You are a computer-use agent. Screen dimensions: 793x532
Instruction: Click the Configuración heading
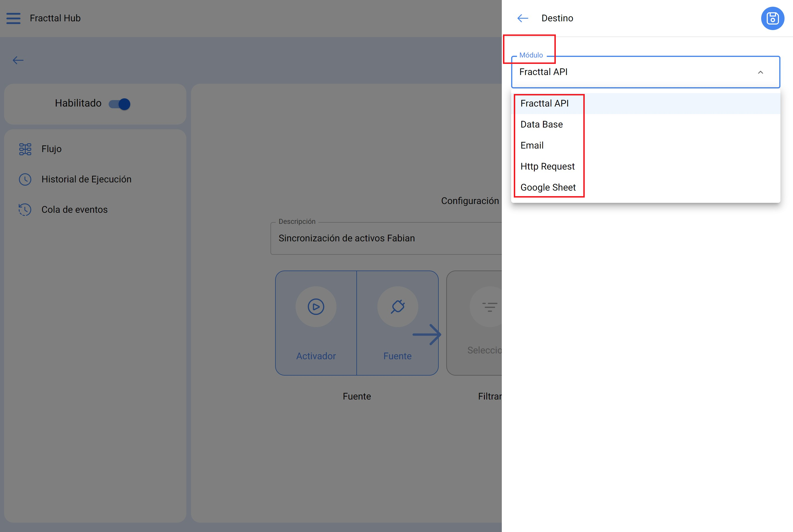[x=470, y=201]
